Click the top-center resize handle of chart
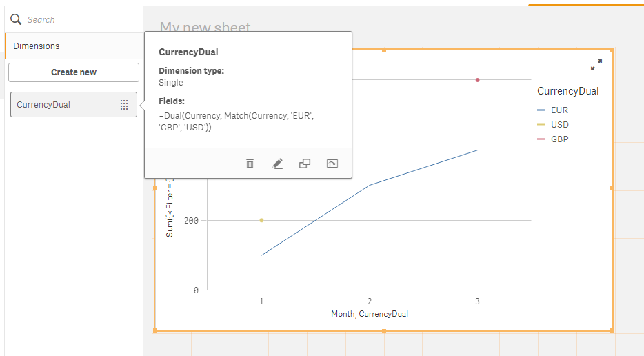This screenshot has height=356, width=644. tap(384, 50)
